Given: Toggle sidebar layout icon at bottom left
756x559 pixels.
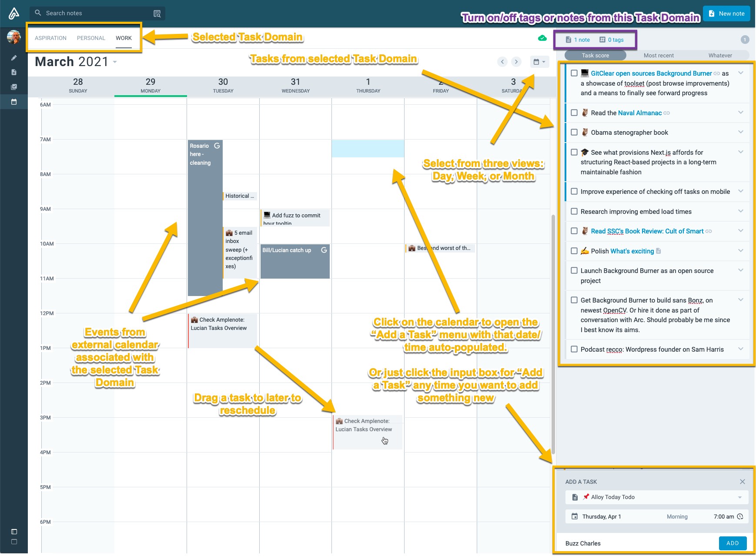Looking at the screenshot, I should point(14,532).
